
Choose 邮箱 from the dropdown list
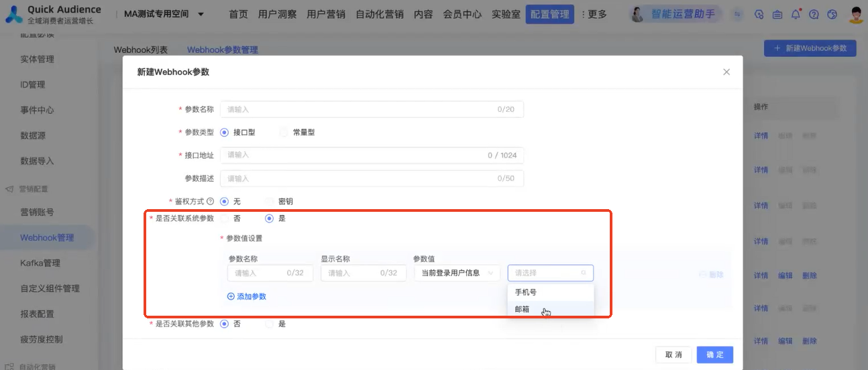point(551,309)
